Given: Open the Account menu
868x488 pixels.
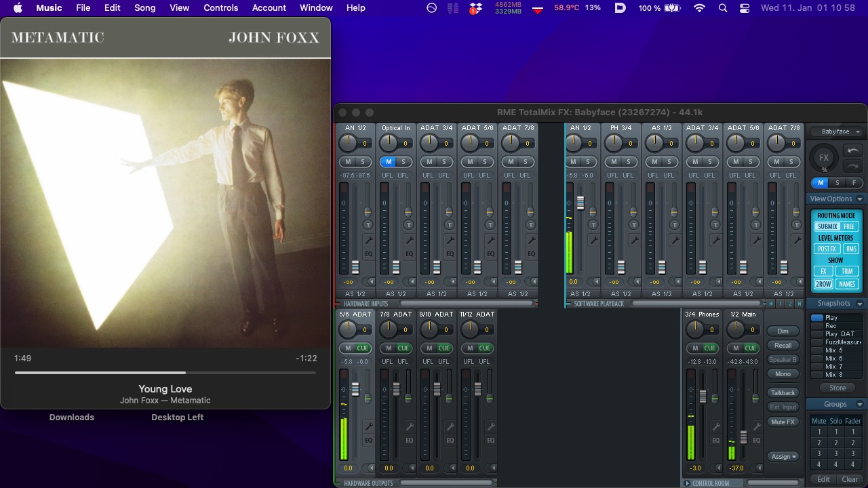Looking at the screenshot, I should 269,8.
